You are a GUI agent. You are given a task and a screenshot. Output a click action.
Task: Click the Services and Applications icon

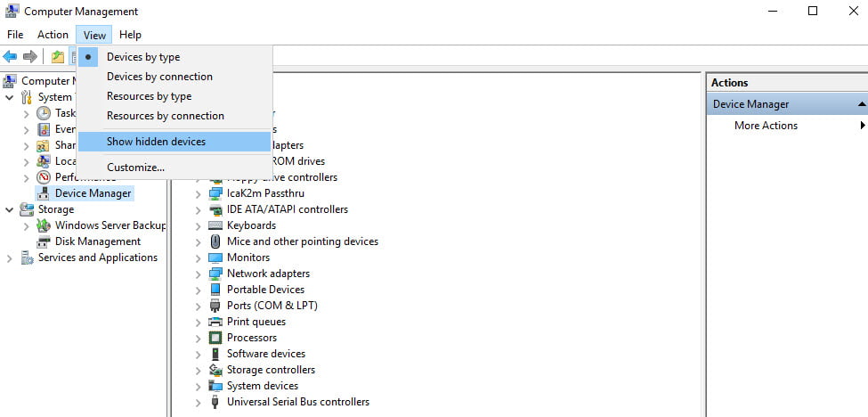coord(27,258)
